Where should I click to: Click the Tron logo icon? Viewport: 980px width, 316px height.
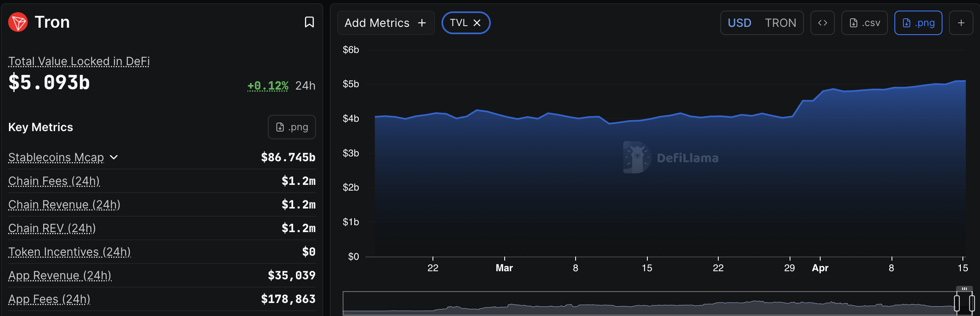point(18,22)
